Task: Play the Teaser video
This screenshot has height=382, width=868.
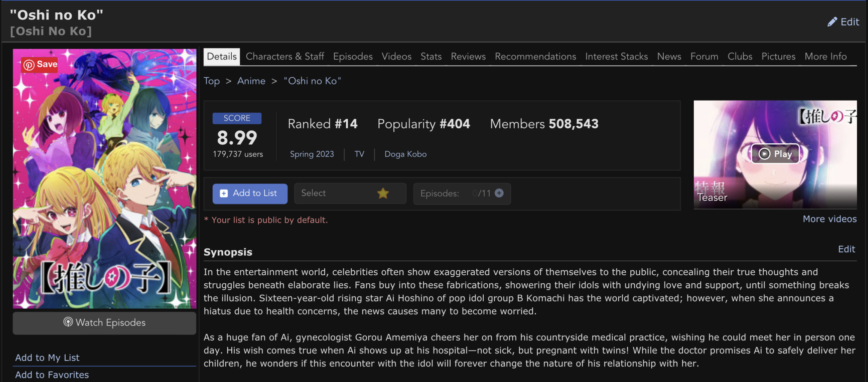Action: (775, 153)
